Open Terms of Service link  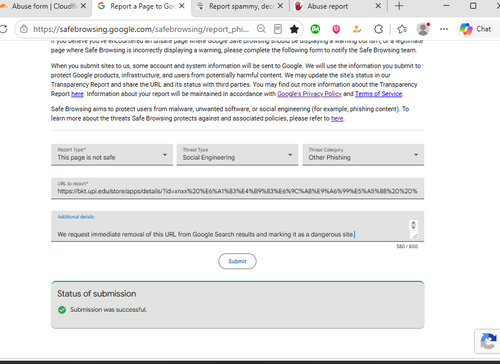click(378, 94)
